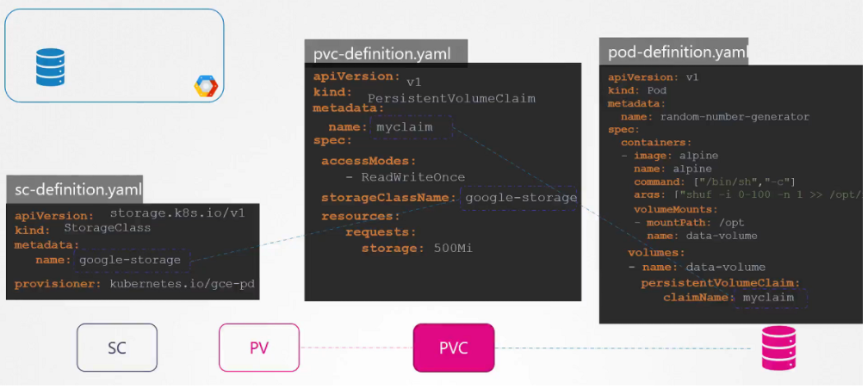Select the SC box
This screenshot has width=868, height=388.
click(x=117, y=348)
